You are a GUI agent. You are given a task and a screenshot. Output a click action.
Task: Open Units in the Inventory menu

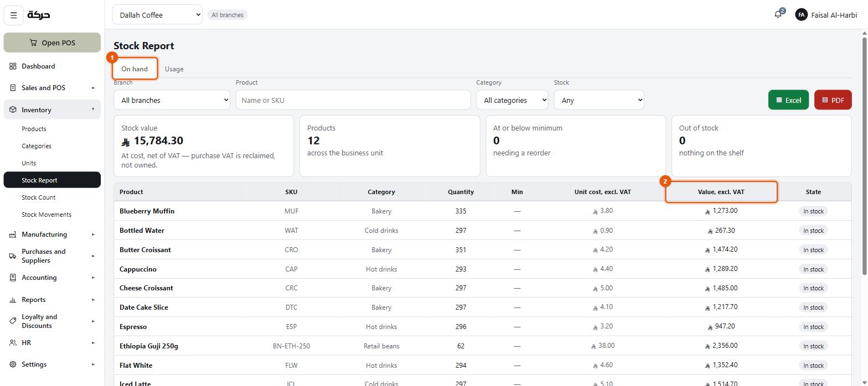pos(52,163)
